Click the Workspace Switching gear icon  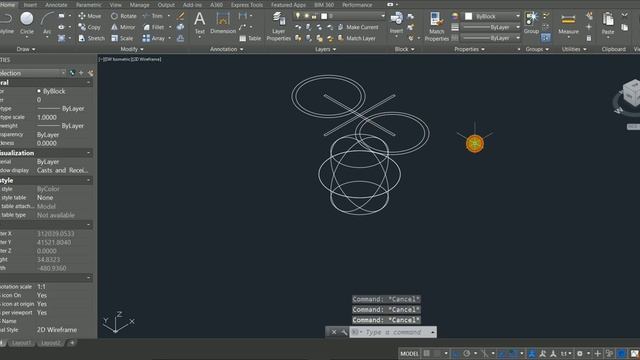pyautogui.click(x=580, y=353)
